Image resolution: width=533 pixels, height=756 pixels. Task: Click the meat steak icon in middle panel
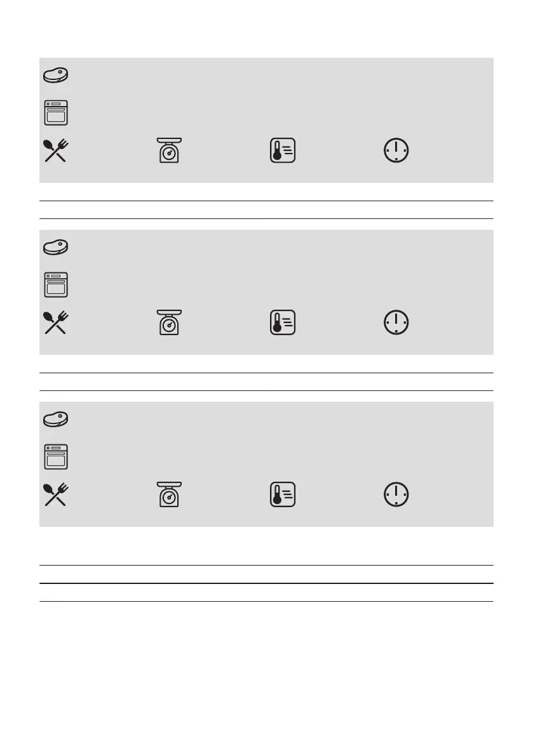(x=55, y=248)
